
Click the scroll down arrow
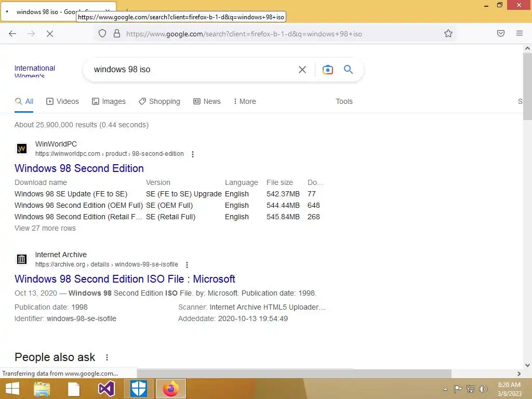click(x=527, y=365)
